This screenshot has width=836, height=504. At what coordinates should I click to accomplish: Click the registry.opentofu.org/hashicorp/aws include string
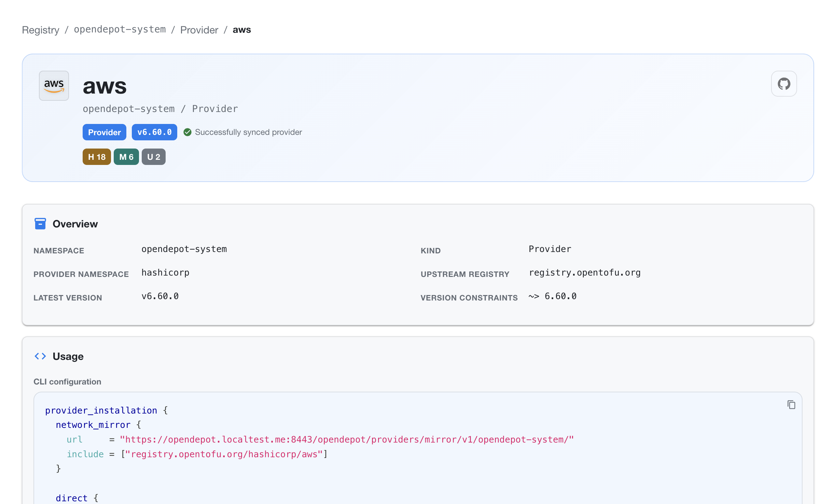point(224,454)
